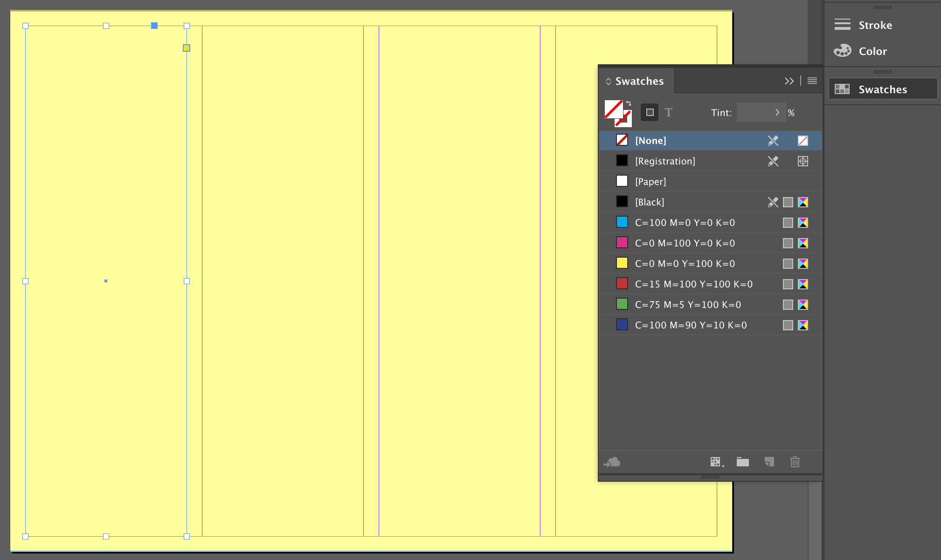Expand the Swatches panel options menu

812,81
